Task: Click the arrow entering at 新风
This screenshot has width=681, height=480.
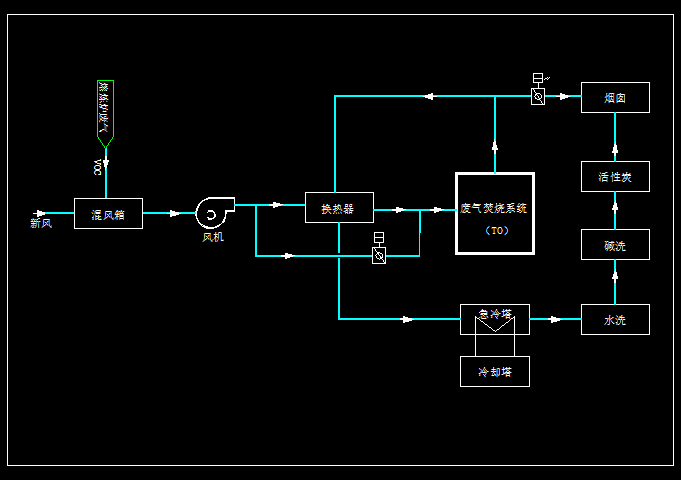Action: [40, 213]
